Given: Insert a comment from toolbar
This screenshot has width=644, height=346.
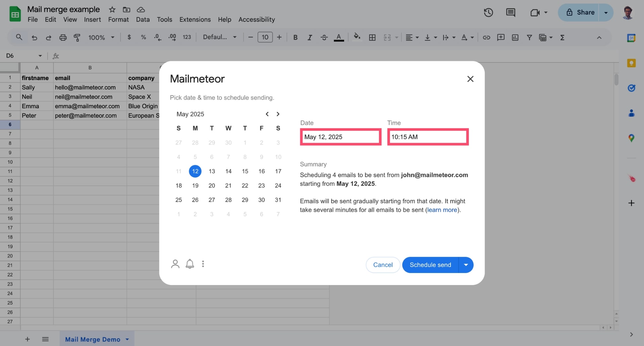Looking at the screenshot, I should point(501,37).
